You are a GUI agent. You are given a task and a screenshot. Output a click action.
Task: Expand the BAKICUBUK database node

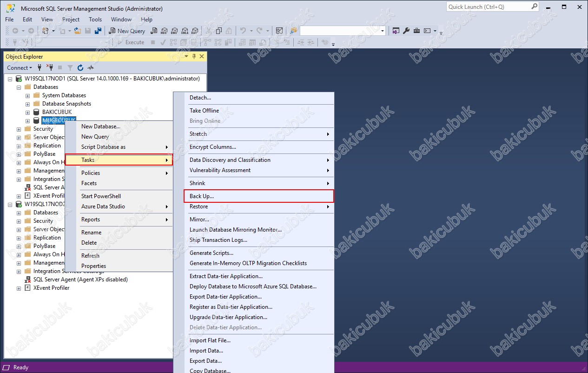tap(28, 112)
